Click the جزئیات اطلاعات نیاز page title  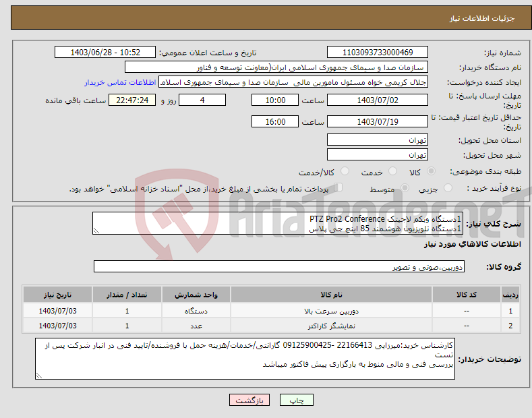click(x=482, y=18)
